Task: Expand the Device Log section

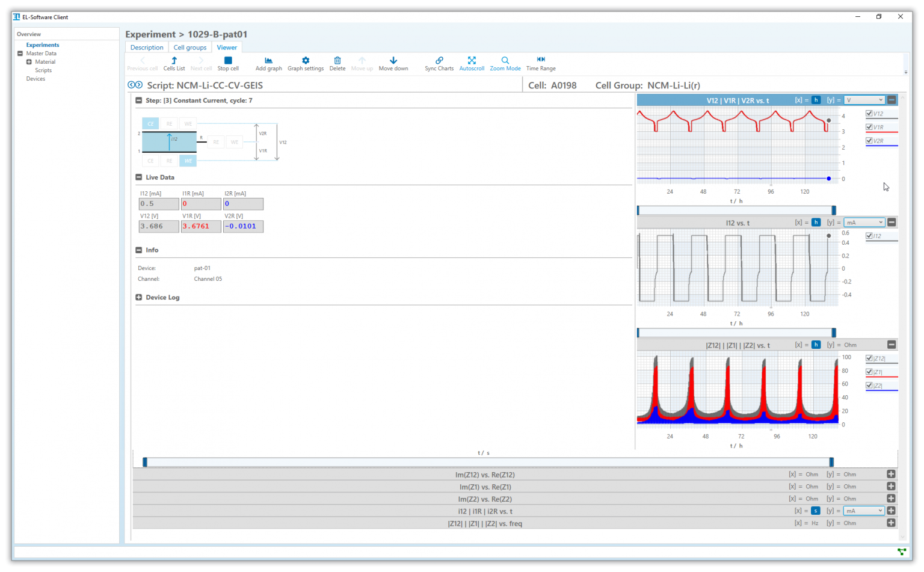Action: tap(138, 297)
